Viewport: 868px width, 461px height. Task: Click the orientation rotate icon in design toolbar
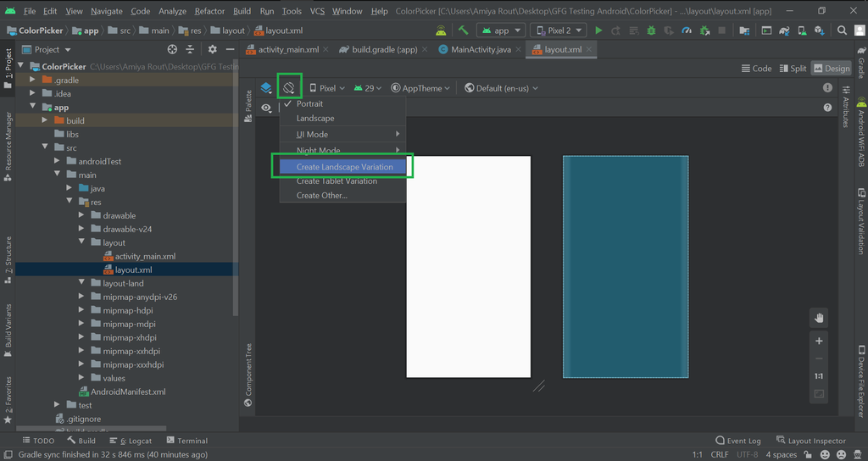click(x=289, y=87)
